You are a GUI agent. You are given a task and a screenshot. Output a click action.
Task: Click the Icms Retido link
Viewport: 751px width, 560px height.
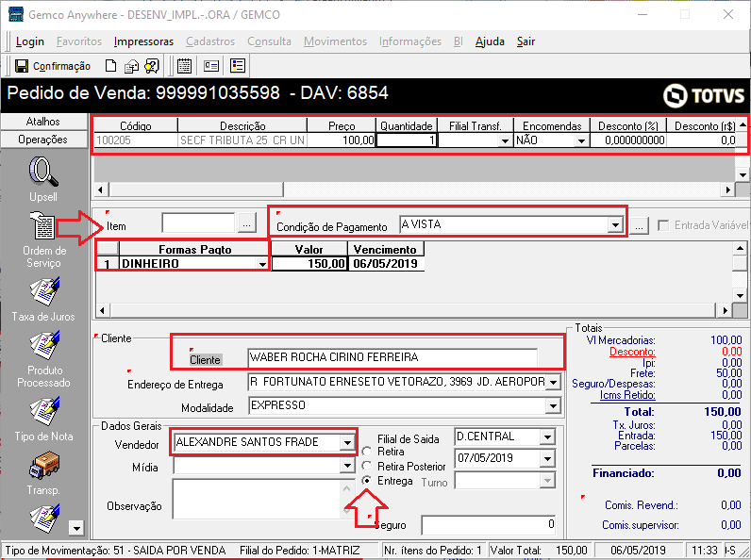627,395
